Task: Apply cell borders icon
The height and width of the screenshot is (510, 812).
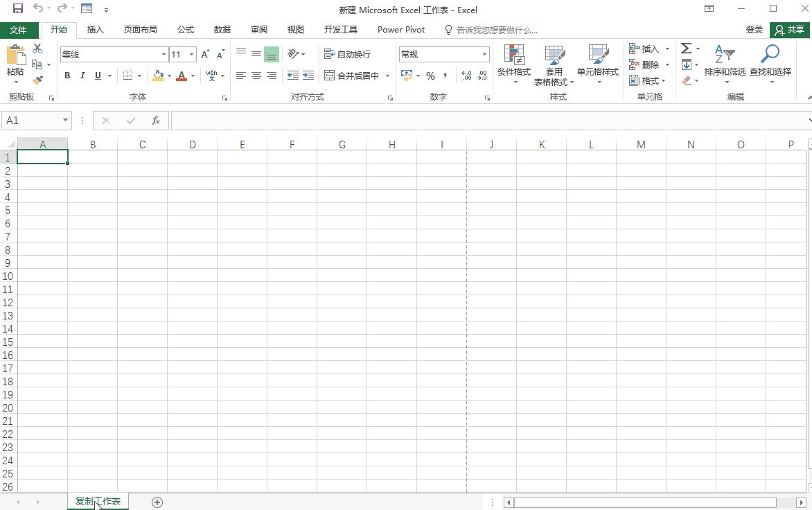Action: [x=127, y=76]
